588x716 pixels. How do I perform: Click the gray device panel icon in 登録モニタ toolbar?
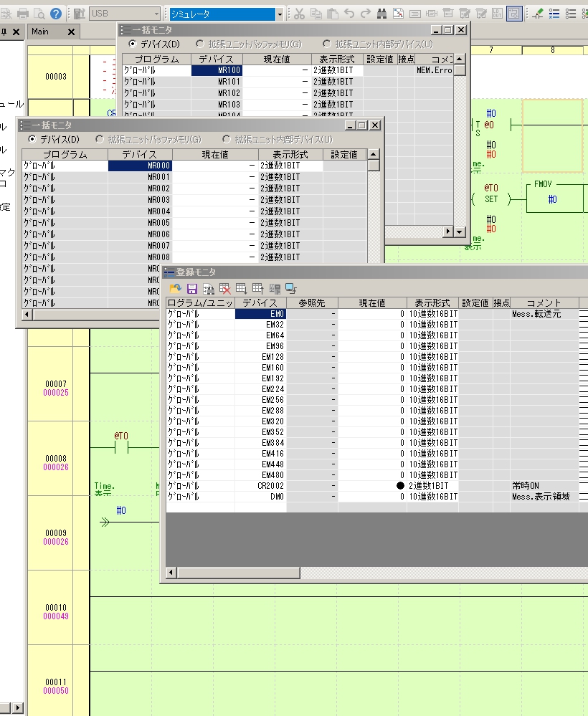click(x=275, y=289)
